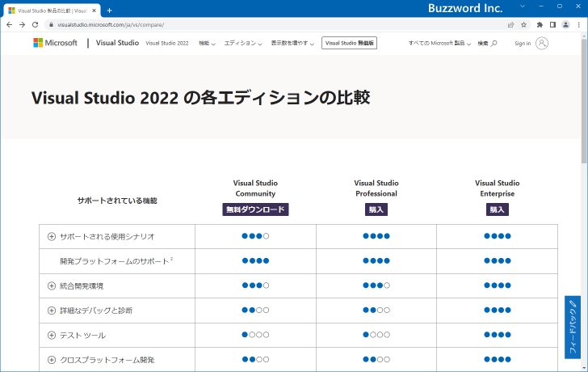
Task: Click Enterprise dots in 統合開発環境 row
Action: [498, 285]
